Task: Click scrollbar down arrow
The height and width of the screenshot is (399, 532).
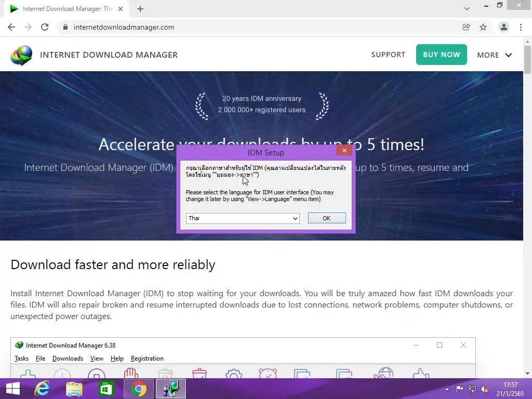Action: coord(528,374)
